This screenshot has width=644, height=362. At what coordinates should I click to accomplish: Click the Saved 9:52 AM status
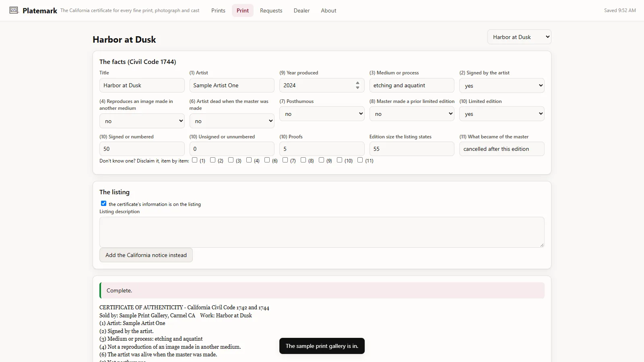coord(620,10)
